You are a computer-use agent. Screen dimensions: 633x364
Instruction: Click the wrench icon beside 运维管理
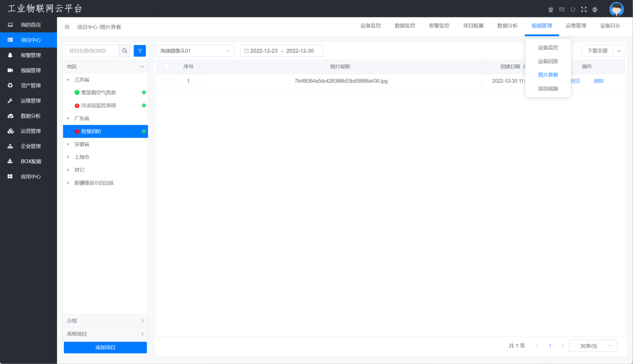pos(10,101)
